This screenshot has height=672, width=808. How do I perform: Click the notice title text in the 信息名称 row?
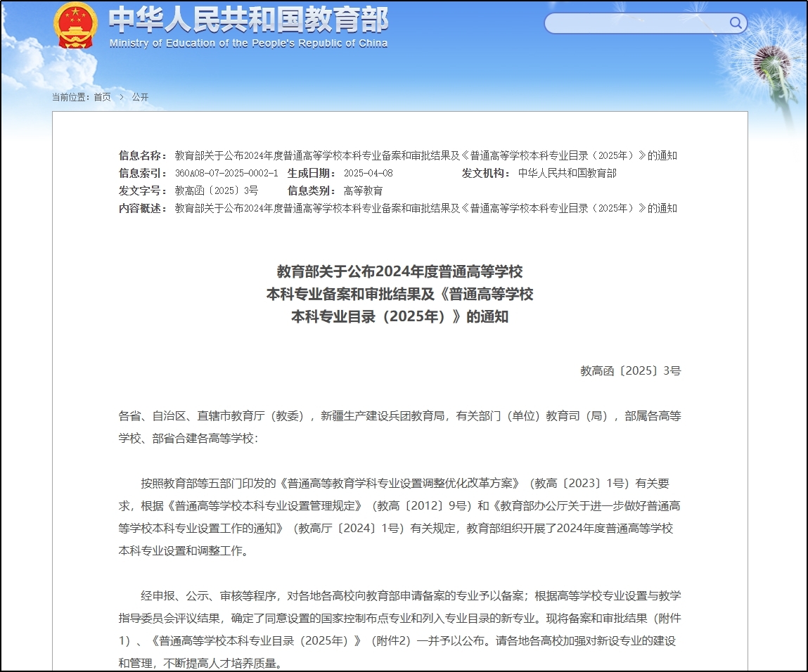(x=425, y=155)
